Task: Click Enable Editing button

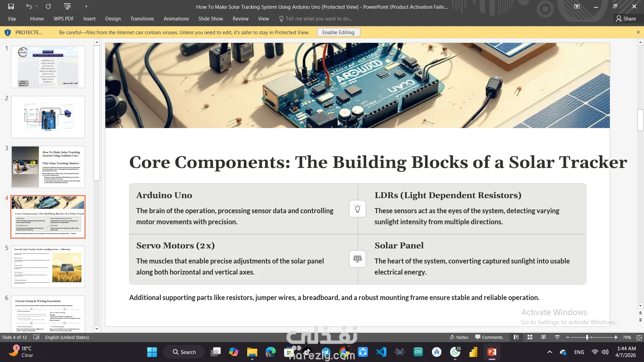Action: coord(338,32)
